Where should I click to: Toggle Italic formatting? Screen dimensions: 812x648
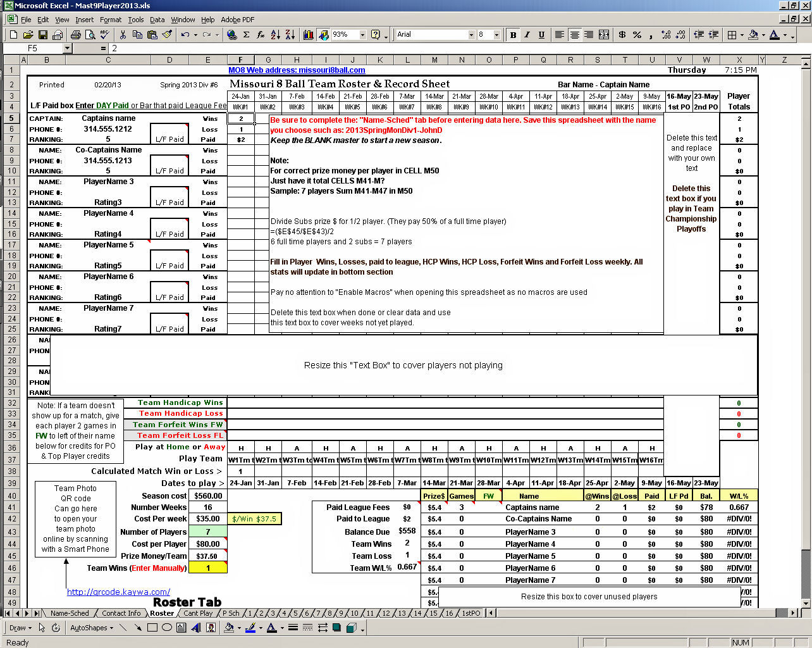[527, 35]
